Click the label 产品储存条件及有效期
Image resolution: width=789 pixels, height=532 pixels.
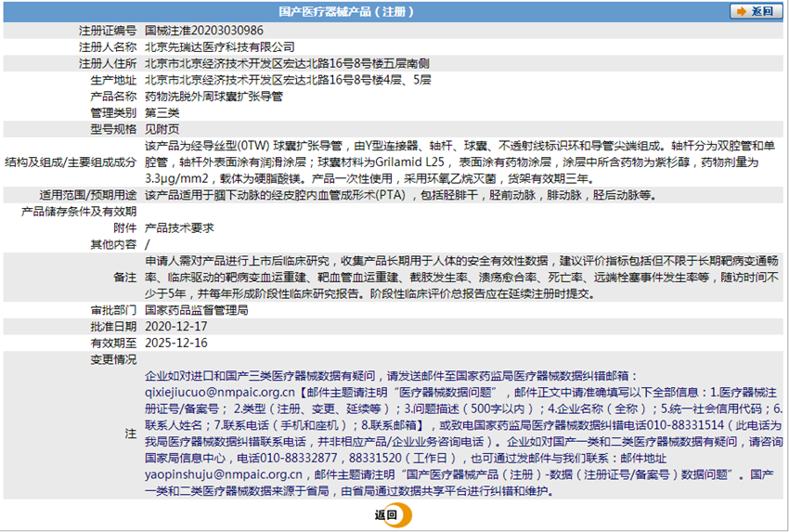point(79,212)
